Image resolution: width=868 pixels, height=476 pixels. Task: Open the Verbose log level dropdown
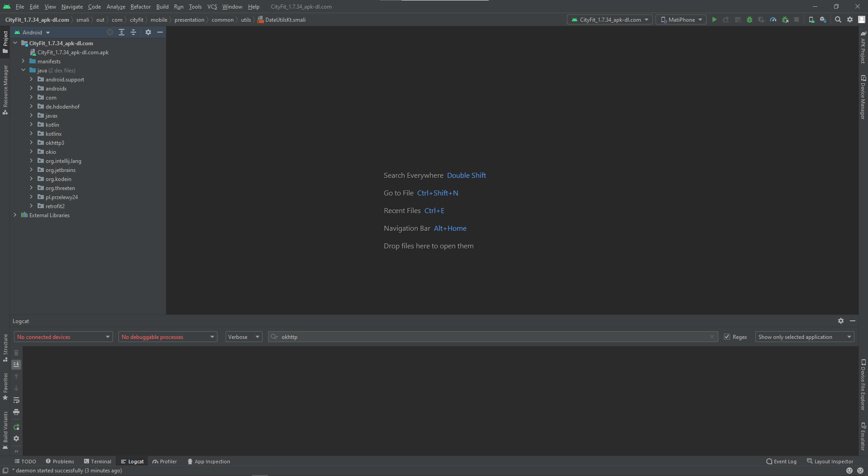pyautogui.click(x=244, y=337)
